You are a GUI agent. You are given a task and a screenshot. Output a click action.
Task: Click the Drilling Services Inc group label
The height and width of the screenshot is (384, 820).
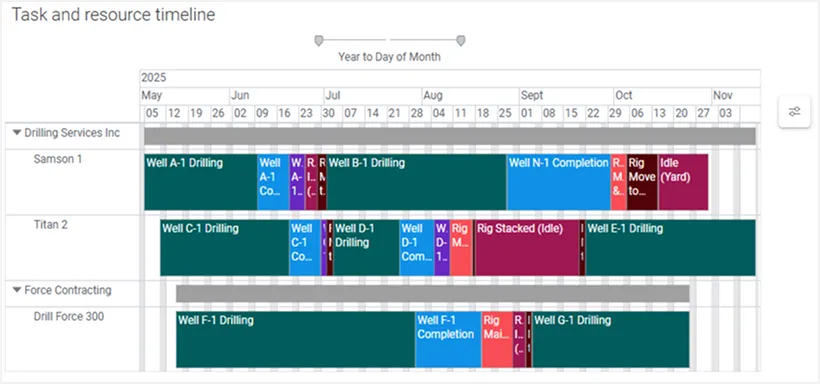point(72,133)
